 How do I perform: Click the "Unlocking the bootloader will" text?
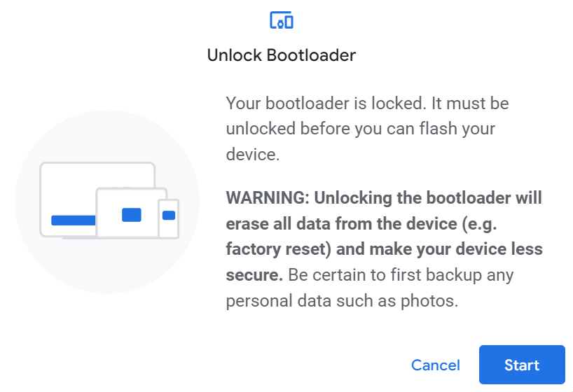click(427, 197)
